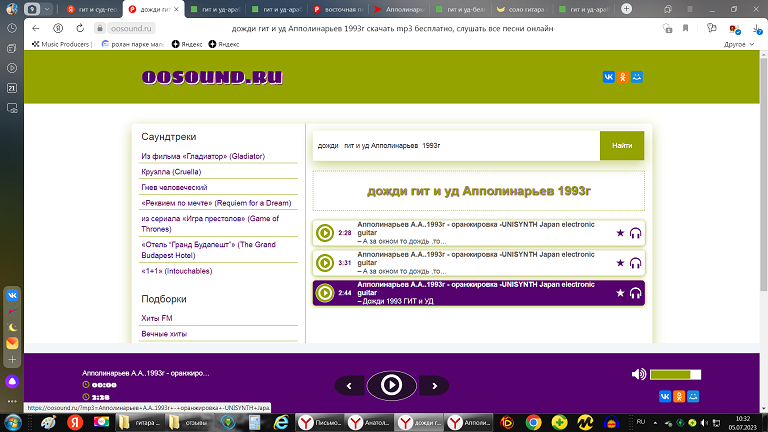Switch to the гит и суд tab
The height and width of the screenshot is (432, 768).
[x=92, y=9]
